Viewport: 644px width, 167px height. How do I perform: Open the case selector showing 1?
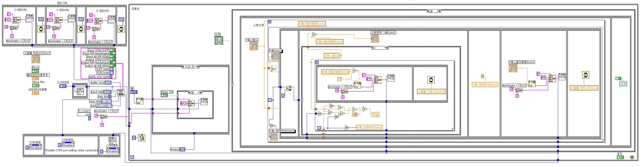(x=380, y=48)
